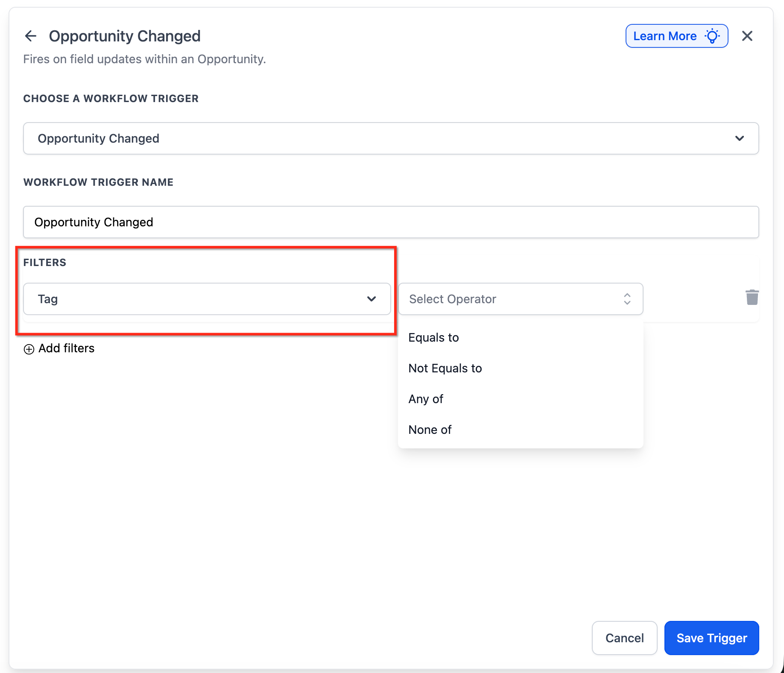
Task: Expand the workflow trigger chevron
Action: [x=740, y=138]
